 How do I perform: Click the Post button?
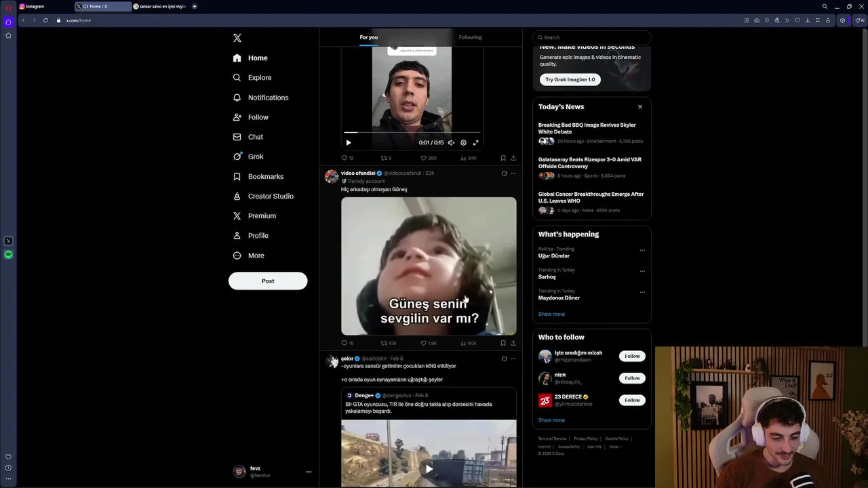click(268, 281)
